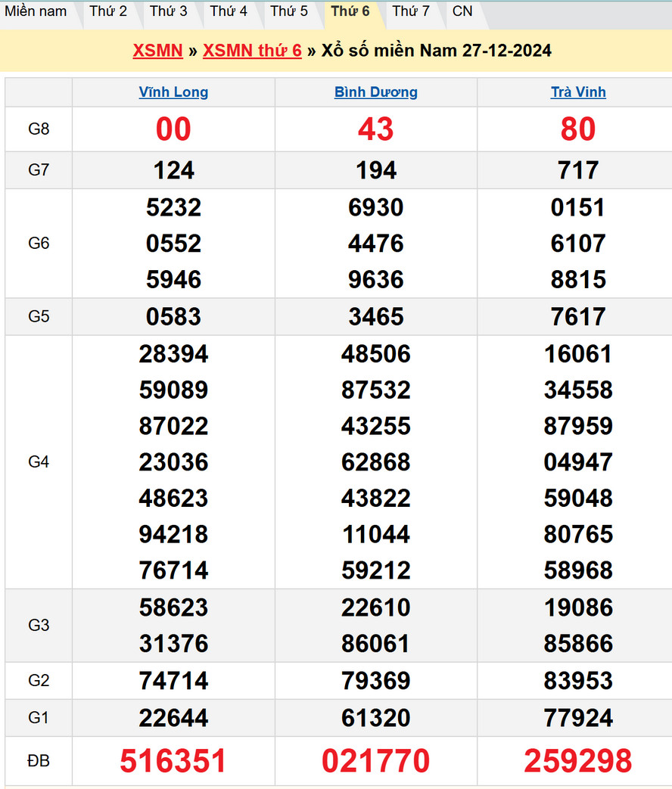Visit the Trà Vinh results link
Image resolution: width=672 pixels, height=789 pixels.
(x=578, y=92)
